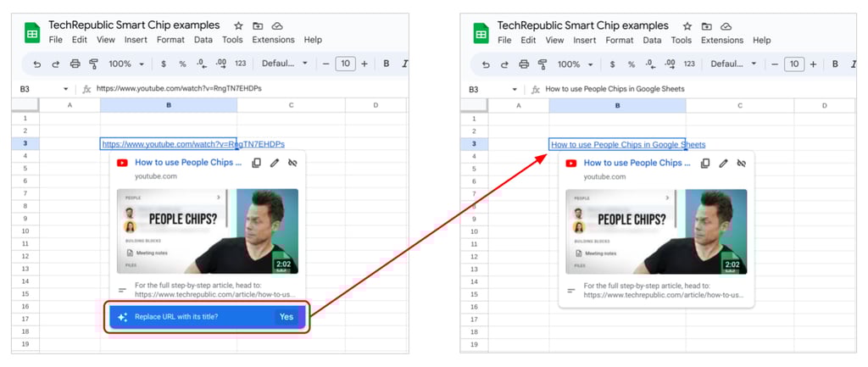This screenshot has width=868, height=367.
Task: Open name box dropdown in left window
Action: click(x=66, y=89)
